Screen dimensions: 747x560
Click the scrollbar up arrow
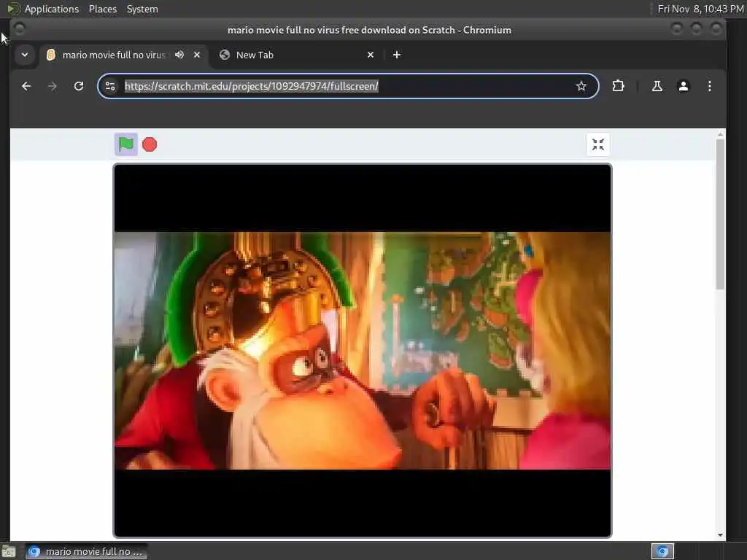point(720,134)
